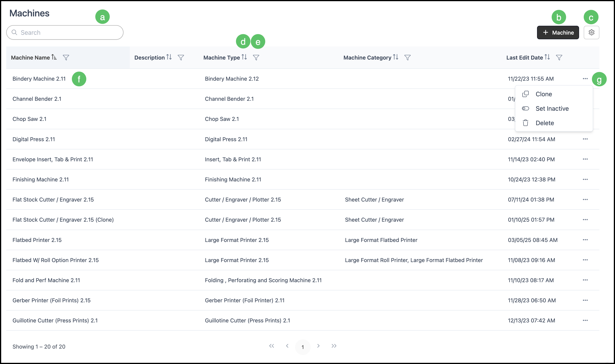Open the Description column filter
The height and width of the screenshot is (364, 615).
181,58
